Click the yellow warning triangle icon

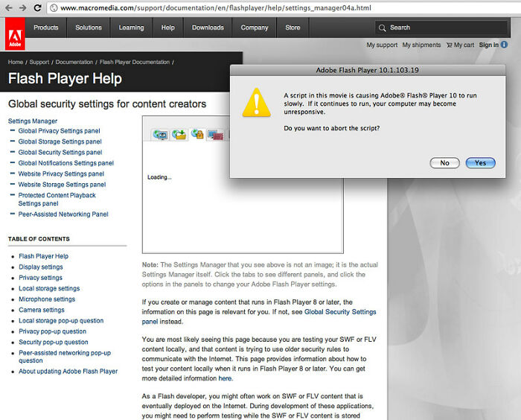click(x=257, y=103)
